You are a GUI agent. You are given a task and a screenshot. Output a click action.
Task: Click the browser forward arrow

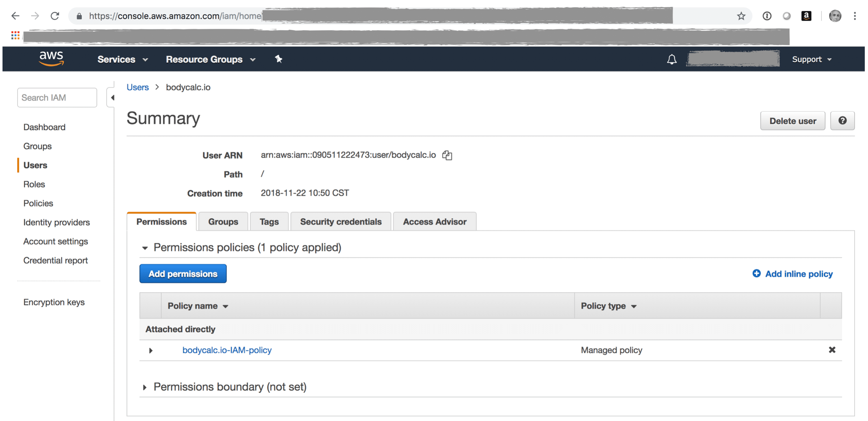[x=35, y=16]
